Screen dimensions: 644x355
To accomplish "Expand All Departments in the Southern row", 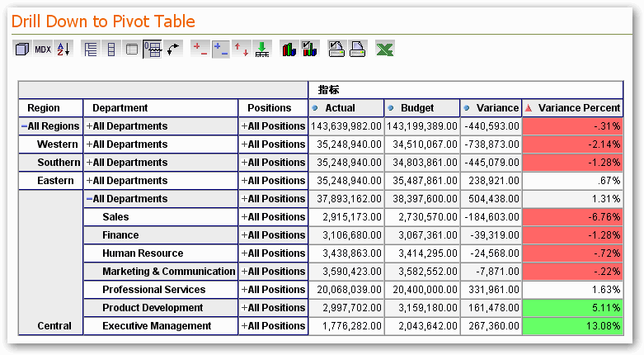I will [x=89, y=163].
